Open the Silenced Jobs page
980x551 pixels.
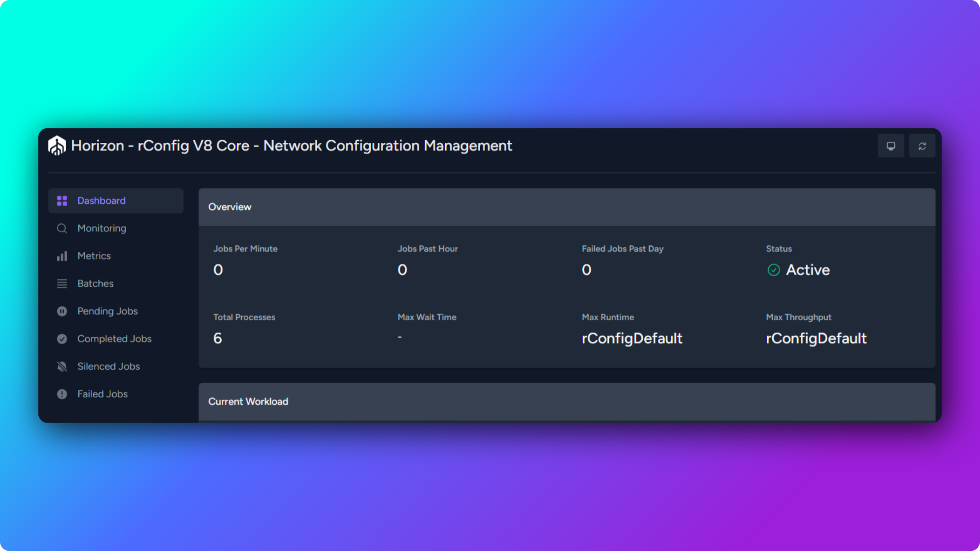[116, 367]
